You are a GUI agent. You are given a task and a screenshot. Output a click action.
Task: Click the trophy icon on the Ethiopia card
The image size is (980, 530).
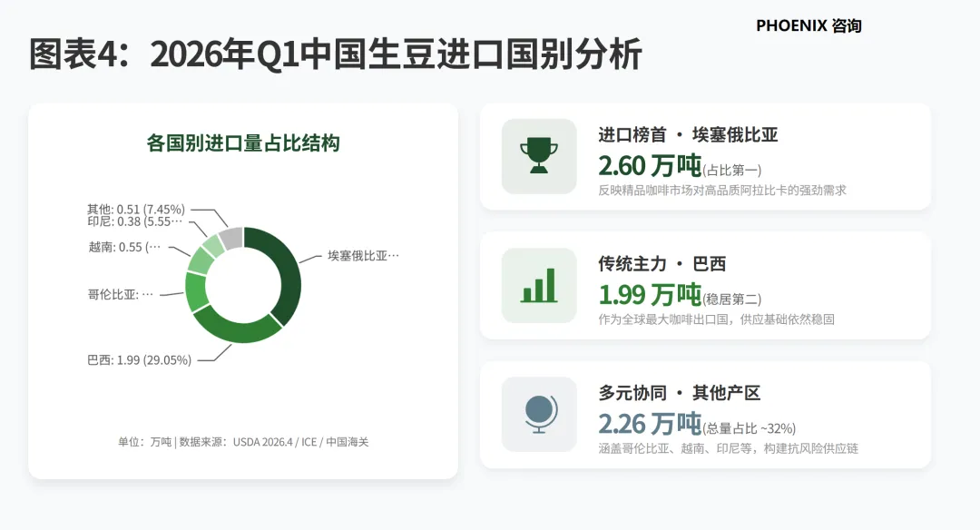(539, 155)
